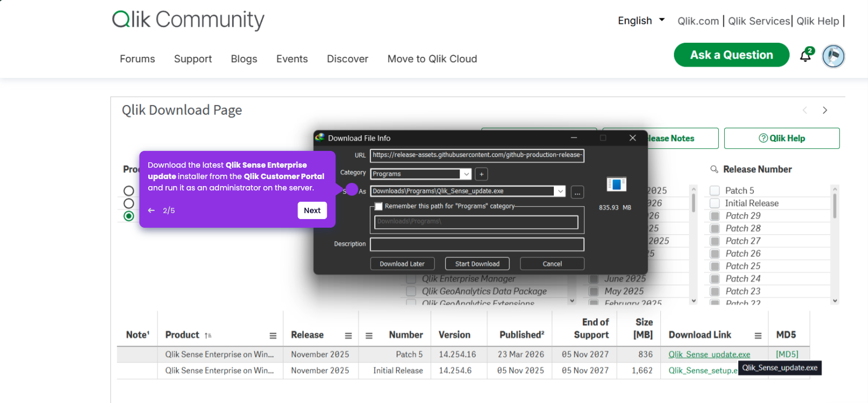
Task: Click the 'Patch 24' list entry
Action: (743, 279)
